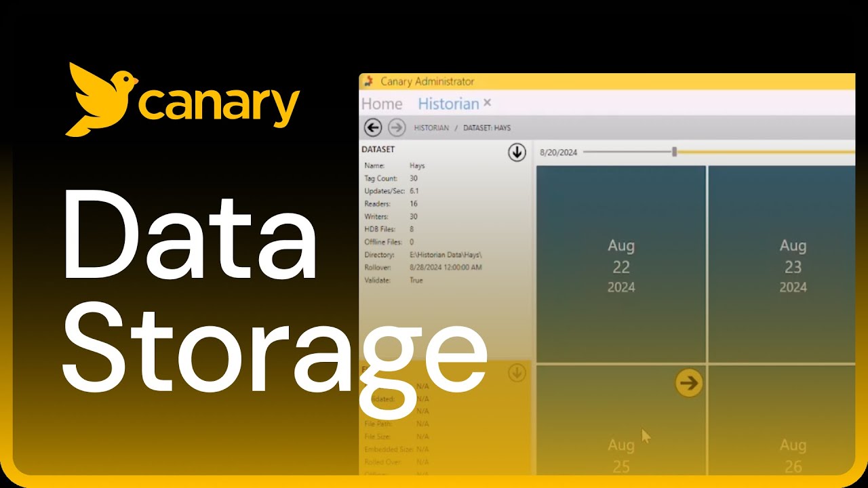Click the Canary Administrator title bar icon
The width and height of the screenshot is (868, 488).
pos(368,81)
